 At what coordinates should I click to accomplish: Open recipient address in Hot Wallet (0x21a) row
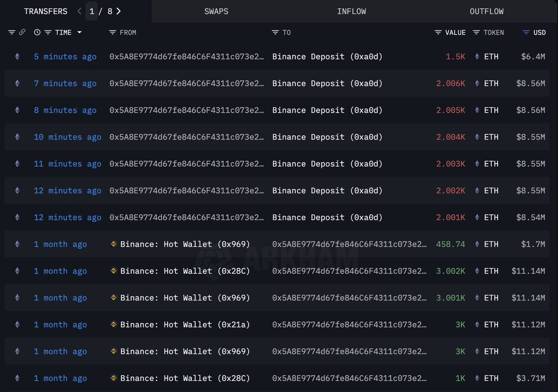click(x=350, y=325)
